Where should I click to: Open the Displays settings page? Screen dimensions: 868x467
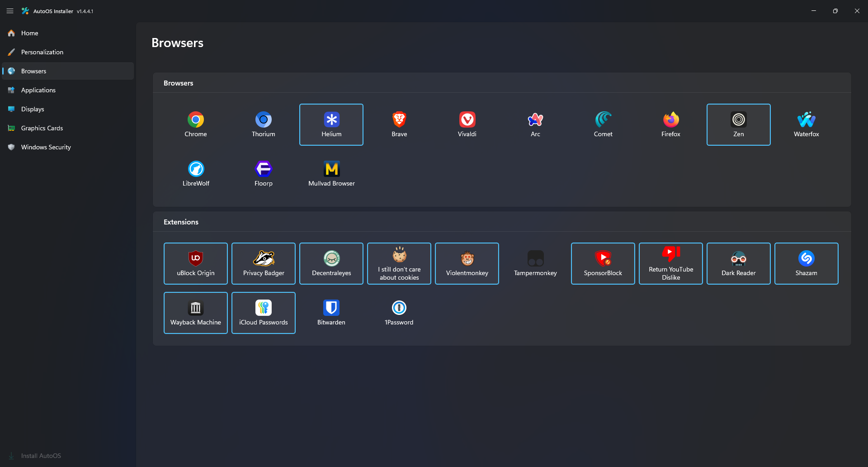click(68, 109)
